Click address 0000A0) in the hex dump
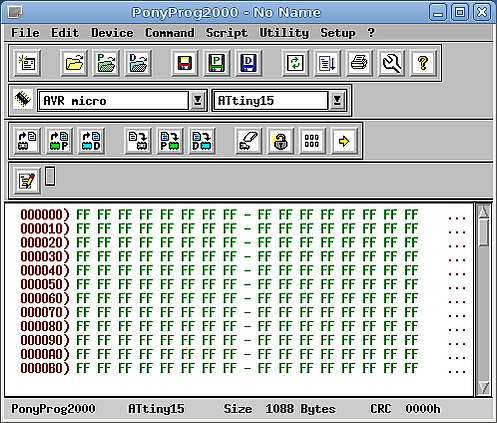Screen dimensions: 497x423 [x=45, y=354]
